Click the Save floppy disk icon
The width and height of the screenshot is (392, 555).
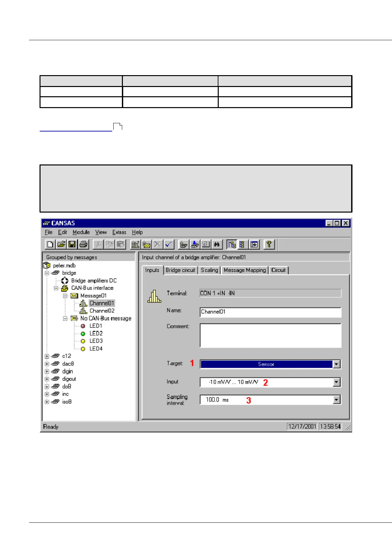click(72, 244)
